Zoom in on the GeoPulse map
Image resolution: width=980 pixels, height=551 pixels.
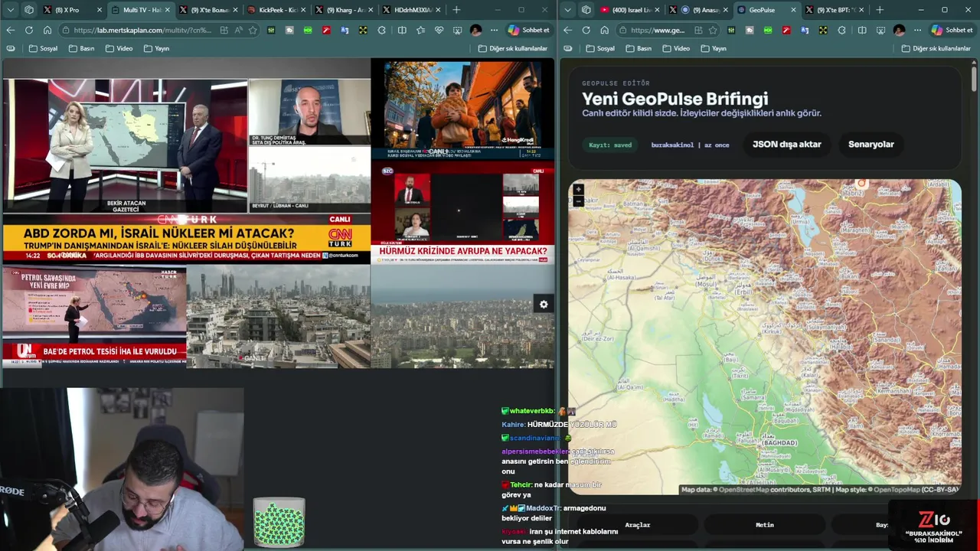(578, 189)
